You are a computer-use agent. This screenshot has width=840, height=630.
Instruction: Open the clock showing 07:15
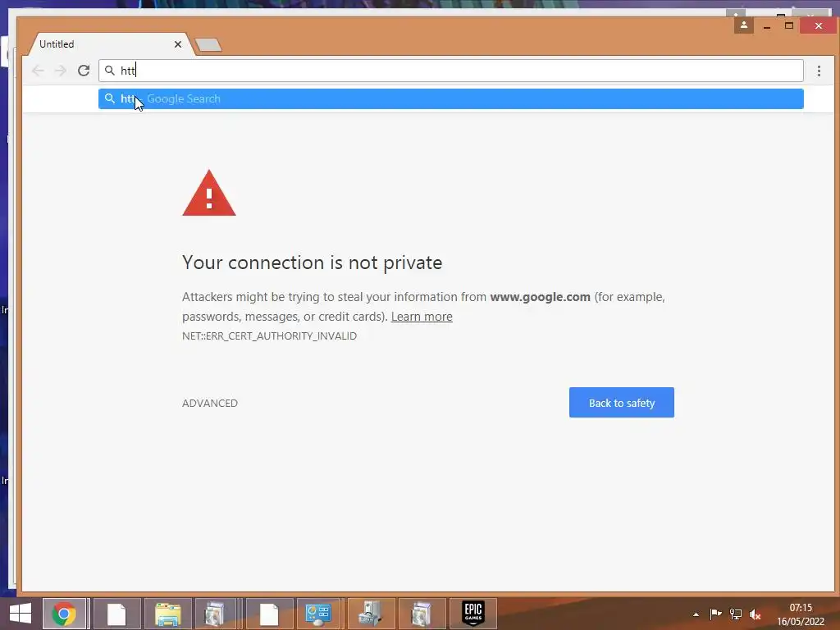point(801,614)
